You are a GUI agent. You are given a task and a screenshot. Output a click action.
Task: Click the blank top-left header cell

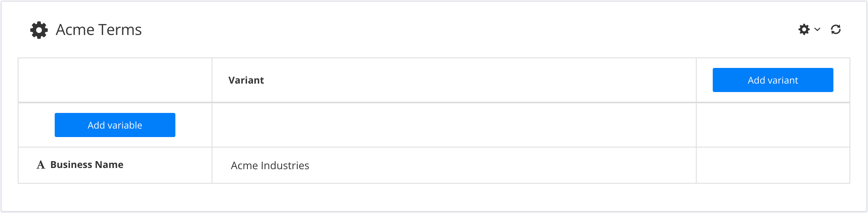tap(115, 80)
